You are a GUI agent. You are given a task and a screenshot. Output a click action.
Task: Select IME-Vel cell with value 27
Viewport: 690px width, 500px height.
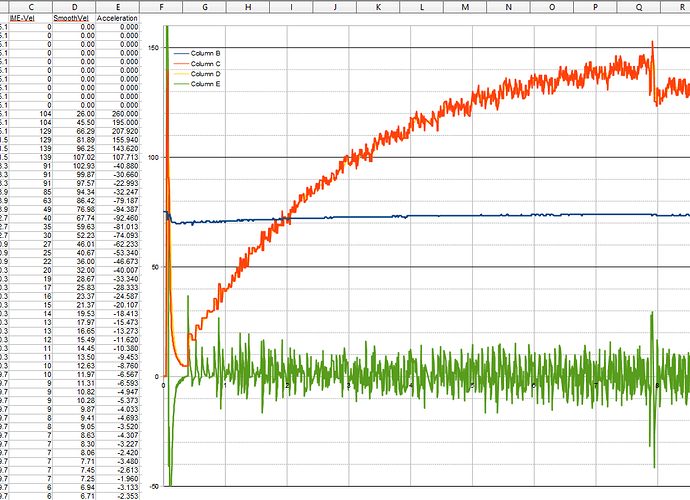[x=31, y=244]
